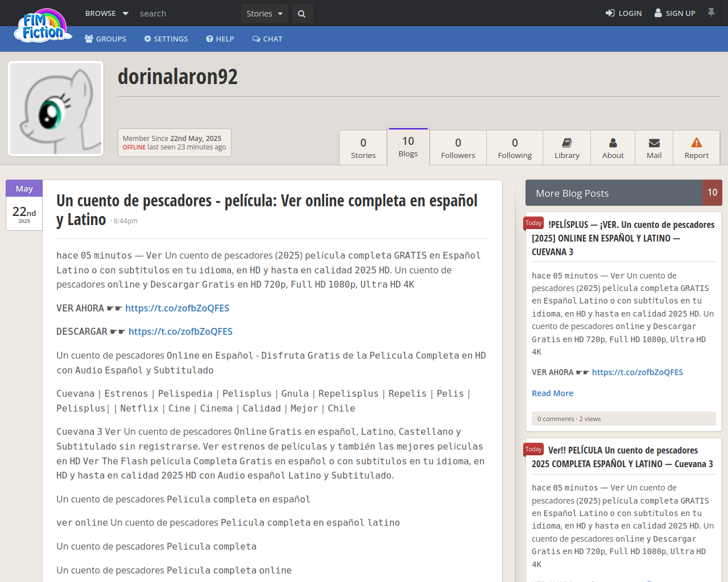The width and height of the screenshot is (728, 582).
Task: Switch to the Stories tab
Action: pos(363,148)
